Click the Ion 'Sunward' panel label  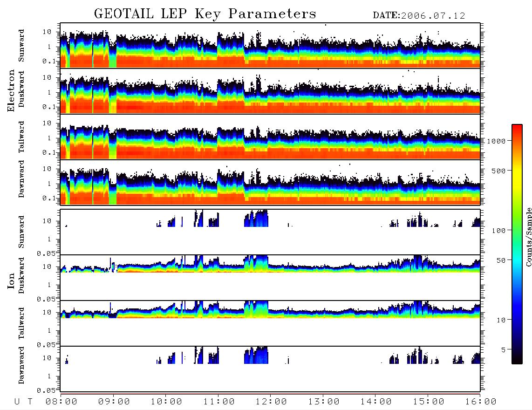[21, 232]
